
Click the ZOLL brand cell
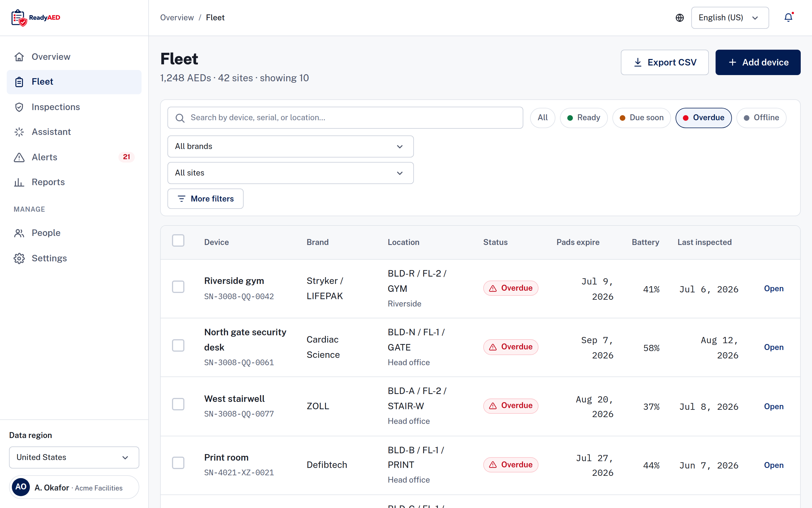pos(318,406)
